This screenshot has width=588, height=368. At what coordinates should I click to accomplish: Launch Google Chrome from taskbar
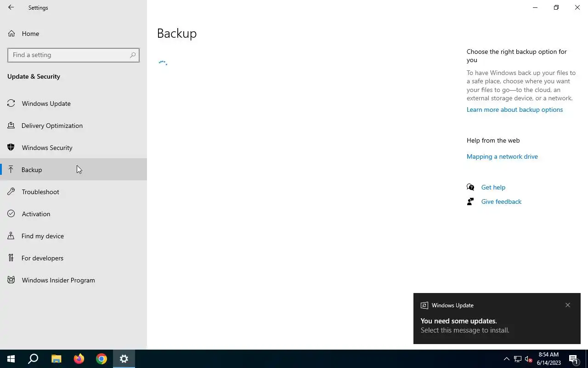point(102,359)
